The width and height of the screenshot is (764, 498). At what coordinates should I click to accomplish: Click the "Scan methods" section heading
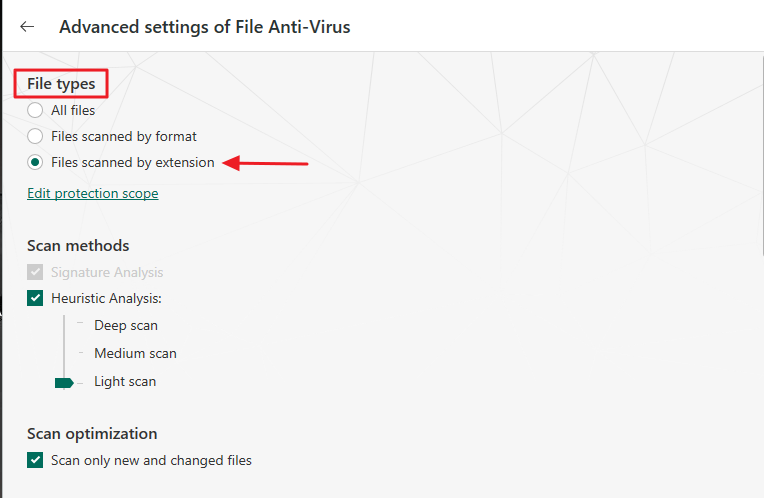pos(78,245)
